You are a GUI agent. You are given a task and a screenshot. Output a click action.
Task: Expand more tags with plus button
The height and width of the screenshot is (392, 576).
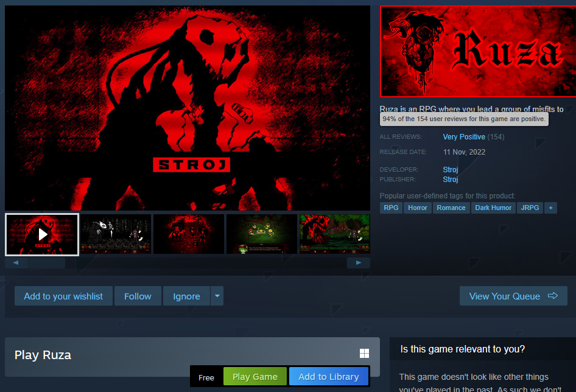click(x=550, y=208)
